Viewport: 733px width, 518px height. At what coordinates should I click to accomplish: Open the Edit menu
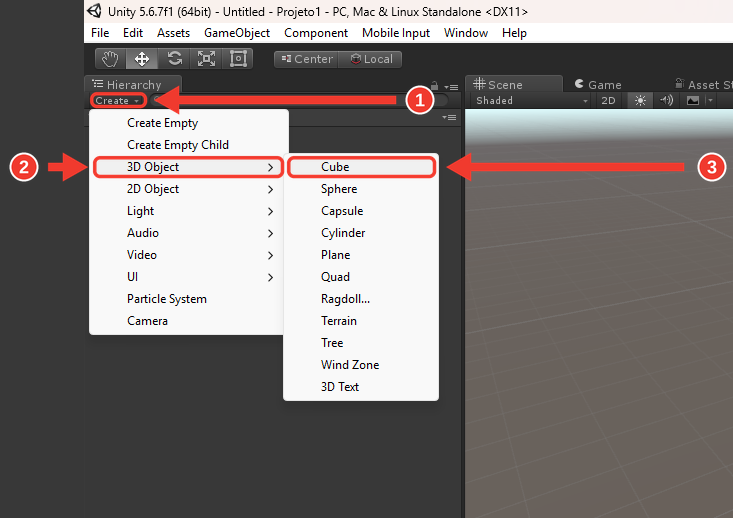(133, 33)
